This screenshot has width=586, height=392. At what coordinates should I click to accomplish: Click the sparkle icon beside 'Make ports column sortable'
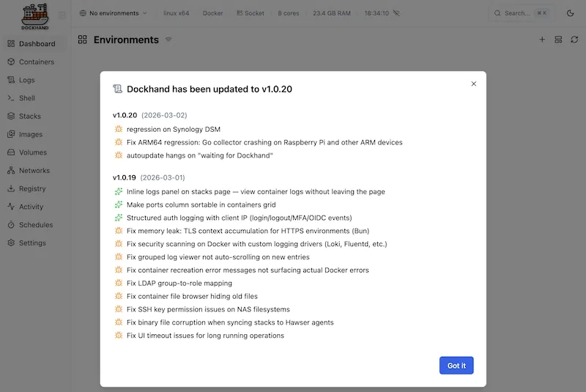pos(119,204)
